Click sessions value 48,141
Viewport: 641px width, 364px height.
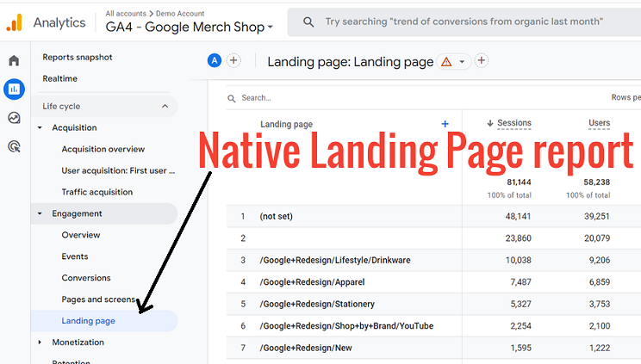(518, 216)
